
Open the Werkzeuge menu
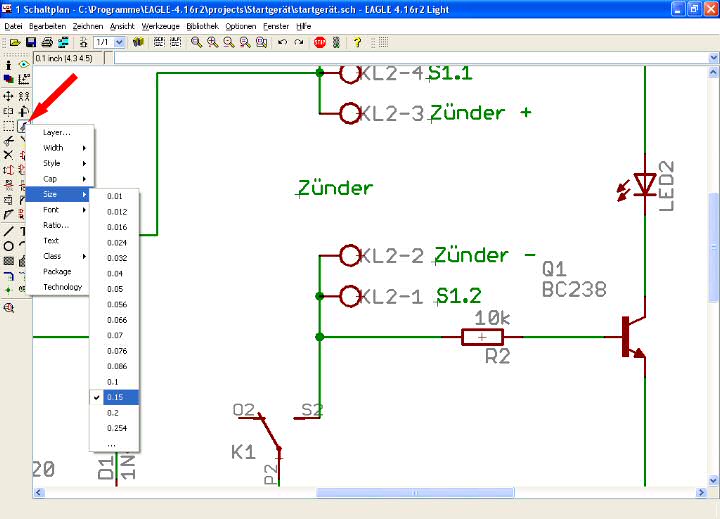click(160, 25)
